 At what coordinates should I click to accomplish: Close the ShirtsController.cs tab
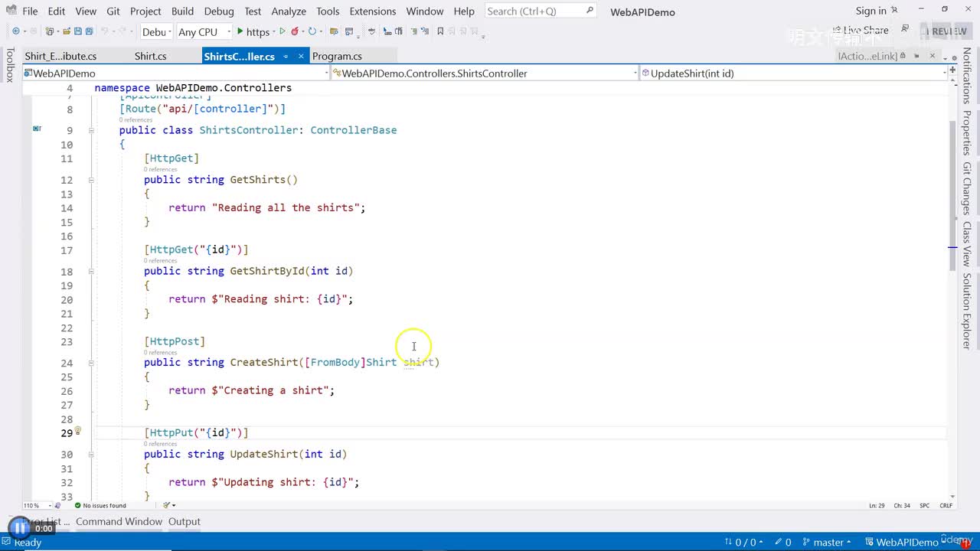[301, 56]
